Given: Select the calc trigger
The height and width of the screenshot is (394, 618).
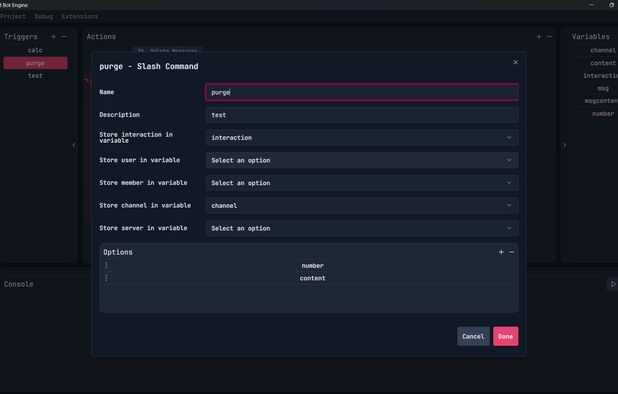Looking at the screenshot, I should (35, 50).
